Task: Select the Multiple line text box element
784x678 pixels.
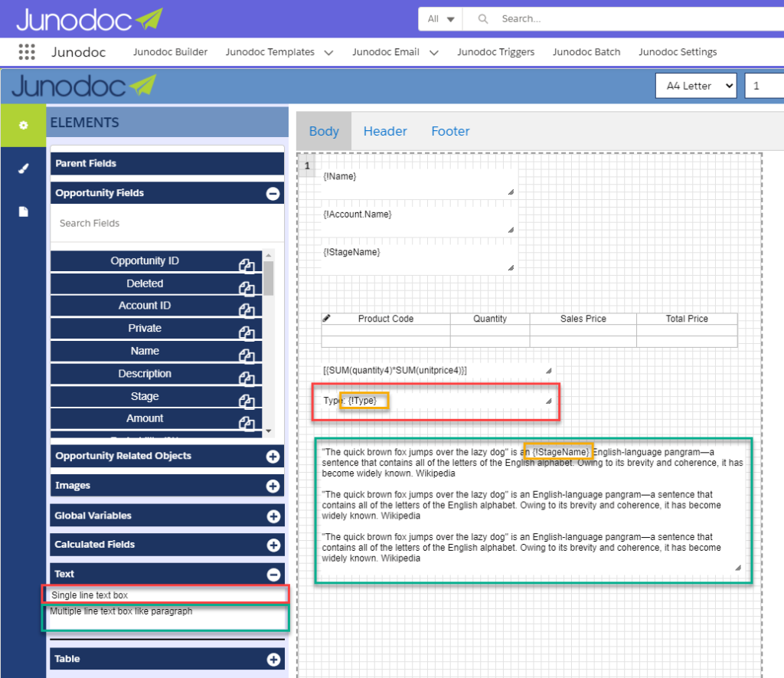Action: (165, 617)
